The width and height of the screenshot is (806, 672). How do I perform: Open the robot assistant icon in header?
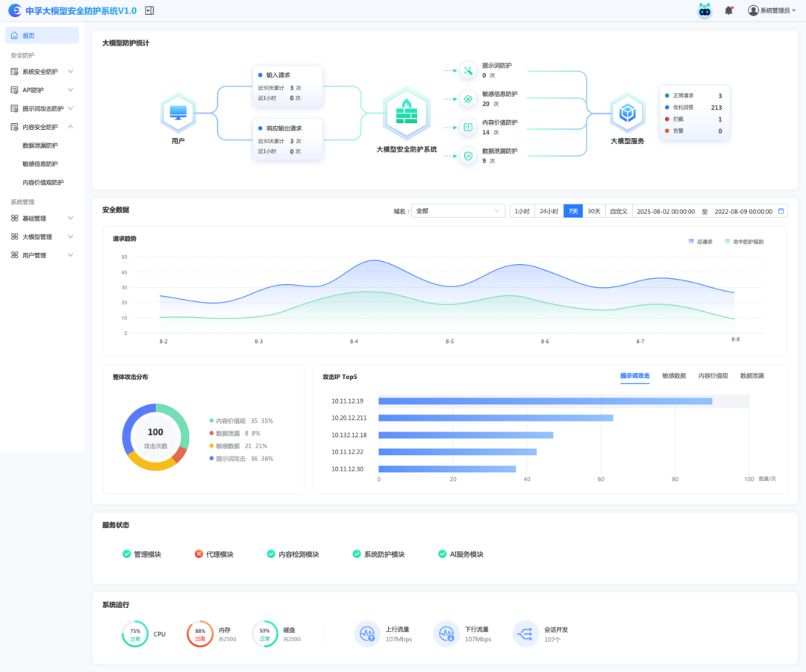click(x=705, y=10)
